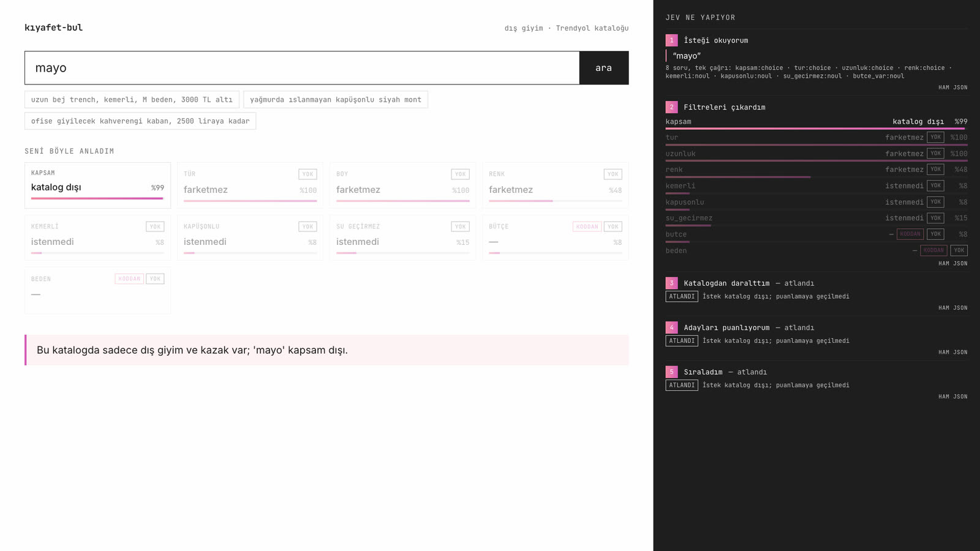
Task: Click the YOK badge in TÜR card
Action: tap(307, 174)
